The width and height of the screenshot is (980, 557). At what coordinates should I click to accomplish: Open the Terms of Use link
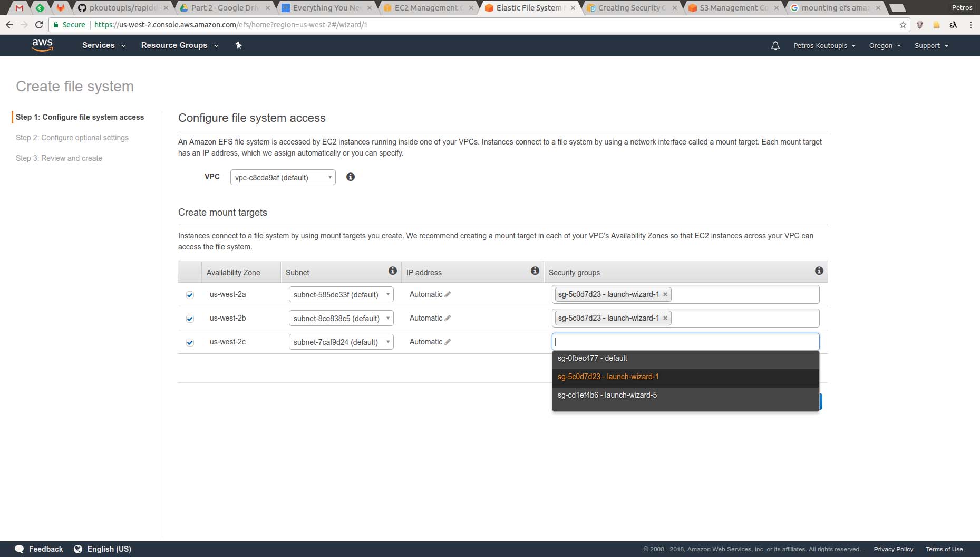tap(944, 549)
